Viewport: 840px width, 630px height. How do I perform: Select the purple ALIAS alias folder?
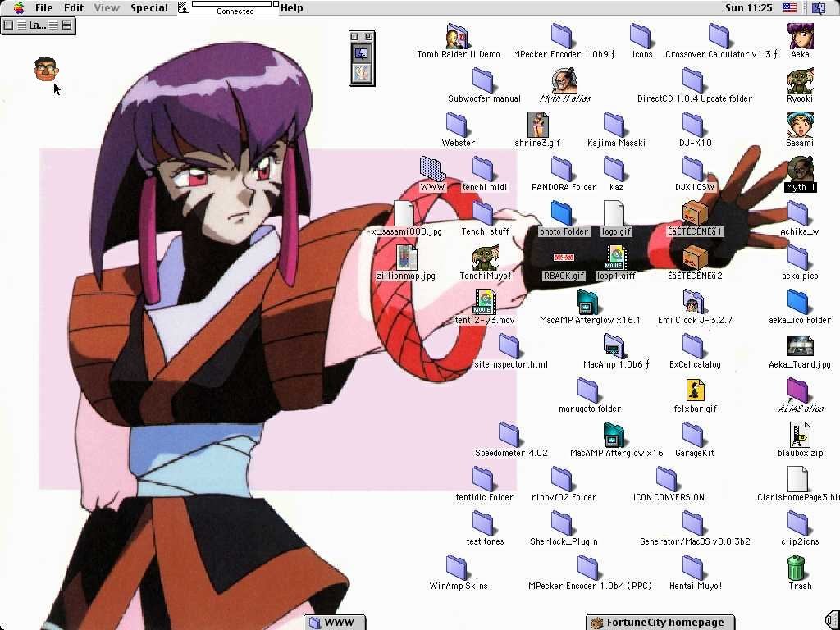pyautogui.click(x=798, y=390)
